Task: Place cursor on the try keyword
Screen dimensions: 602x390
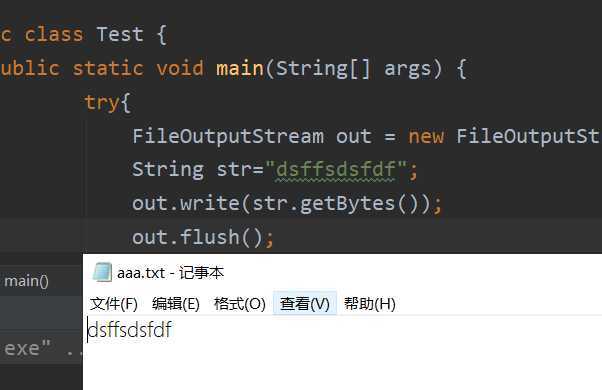Action: click(102, 103)
